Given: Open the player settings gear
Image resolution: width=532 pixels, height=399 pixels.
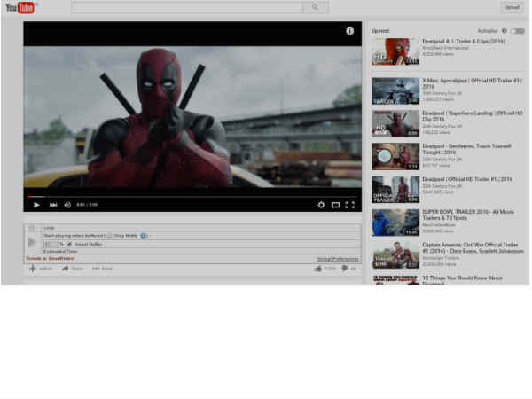Looking at the screenshot, I should point(321,205).
